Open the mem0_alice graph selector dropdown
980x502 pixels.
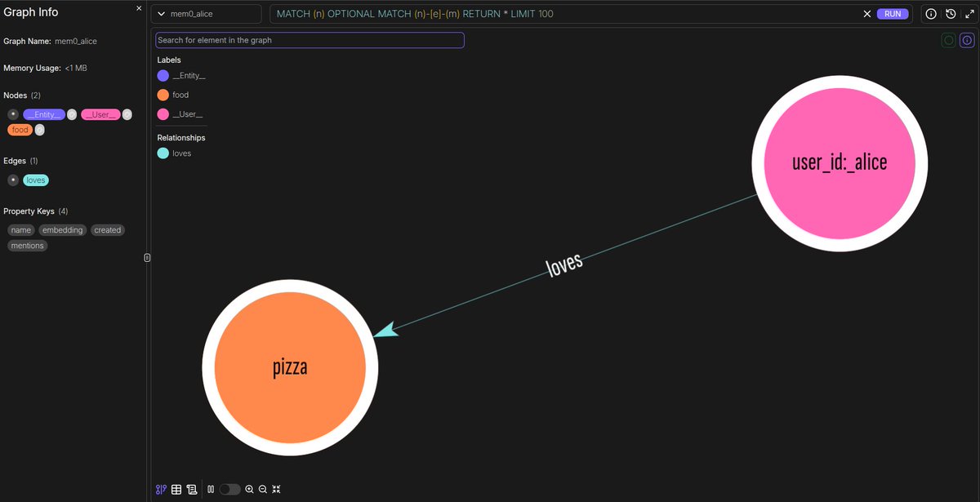(207, 14)
